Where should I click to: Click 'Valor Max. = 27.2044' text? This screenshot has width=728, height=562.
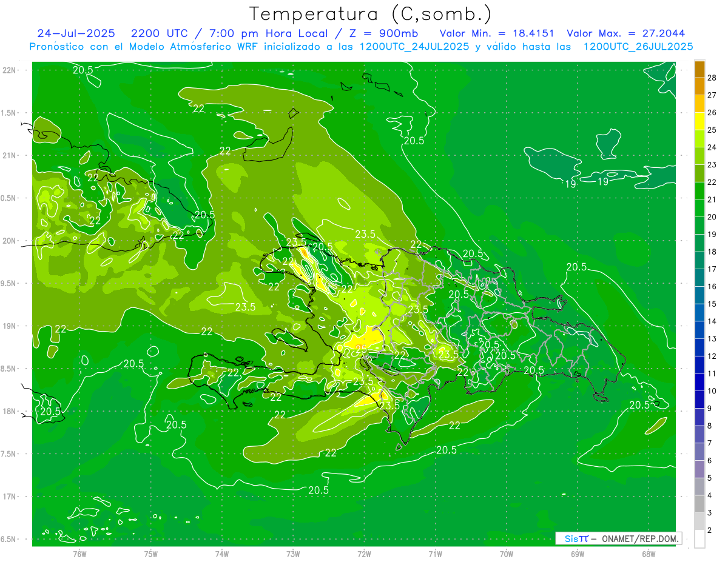click(x=626, y=33)
